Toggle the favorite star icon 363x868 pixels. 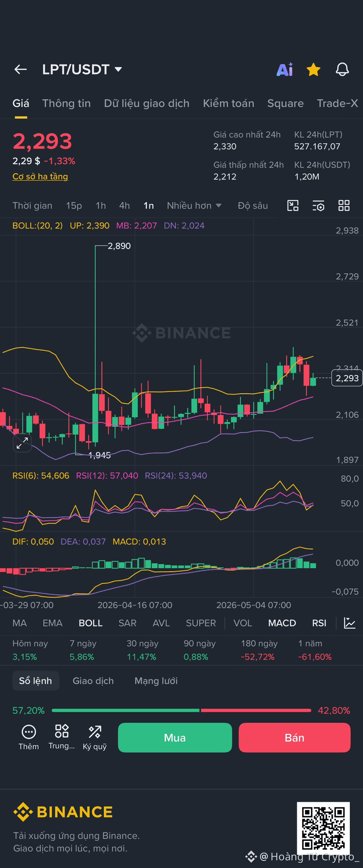pyautogui.click(x=313, y=69)
